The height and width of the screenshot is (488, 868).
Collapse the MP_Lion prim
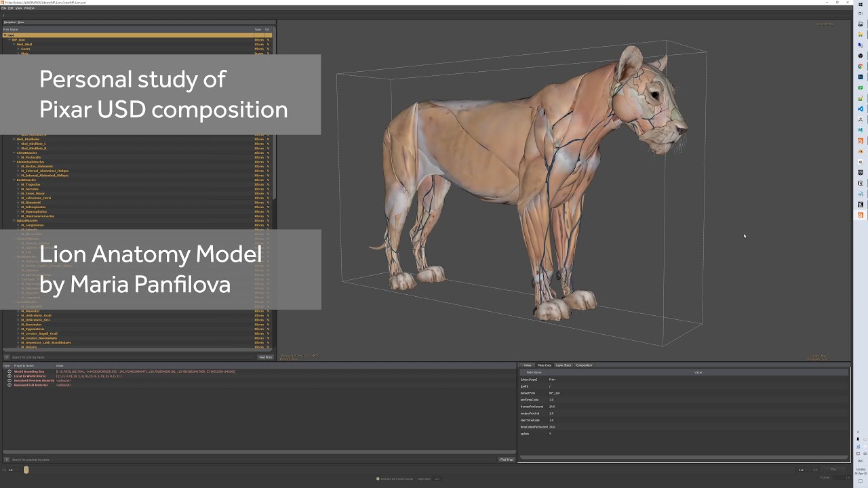(x=9, y=39)
